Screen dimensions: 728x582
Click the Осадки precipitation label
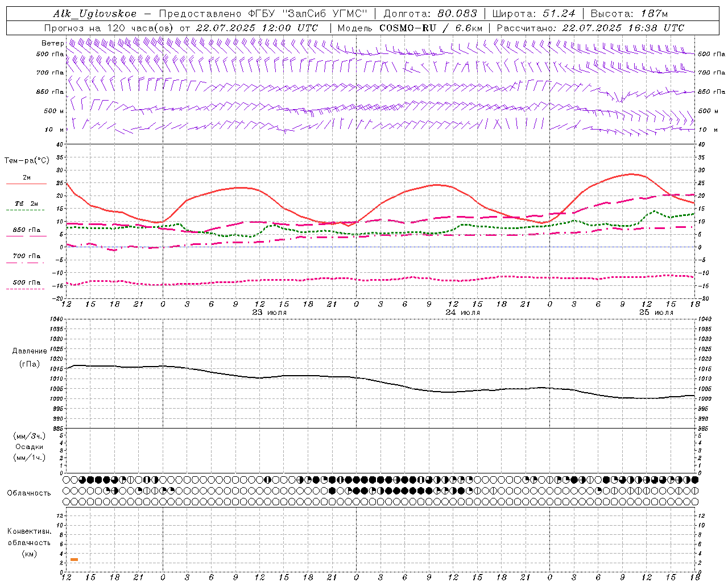tap(29, 447)
